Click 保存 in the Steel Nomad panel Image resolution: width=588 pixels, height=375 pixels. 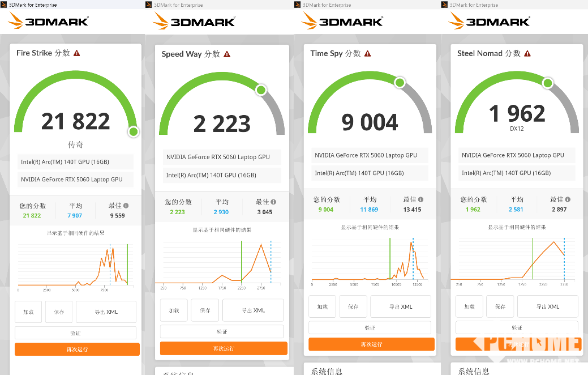[x=500, y=306]
